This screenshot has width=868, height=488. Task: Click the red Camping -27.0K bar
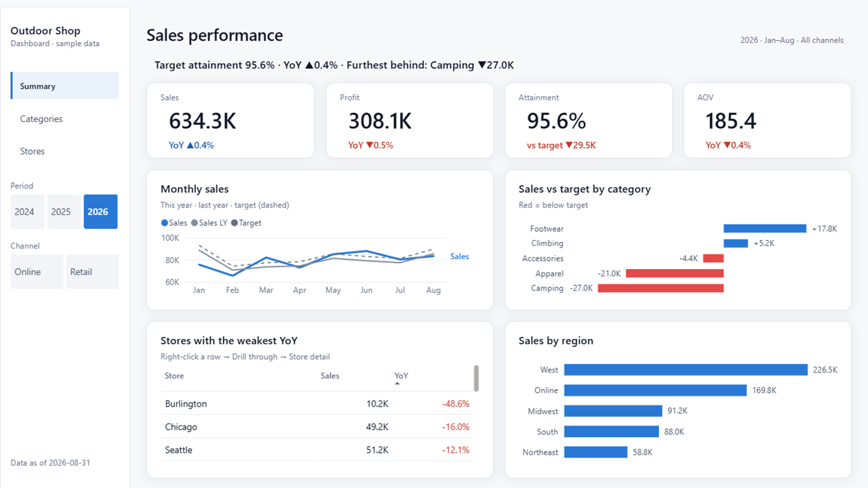coord(660,288)
